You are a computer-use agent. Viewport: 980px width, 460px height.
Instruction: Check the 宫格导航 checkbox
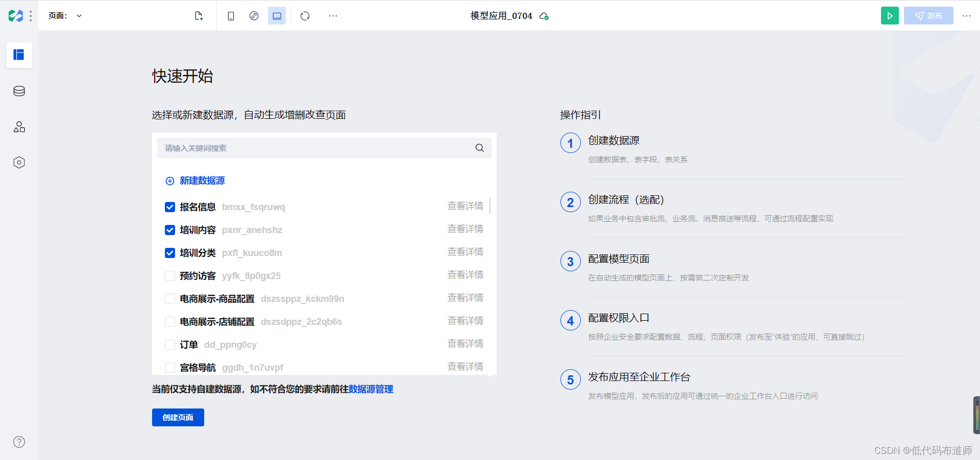click(x=170, y=368)
